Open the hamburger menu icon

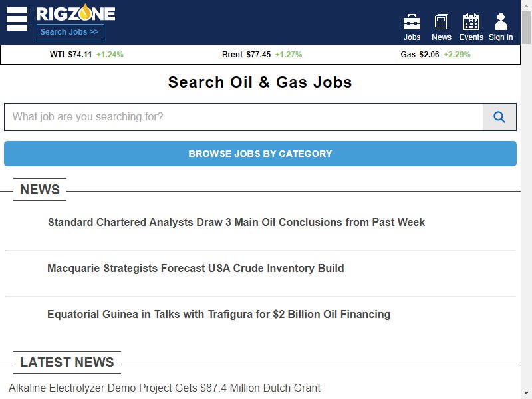(17, 19)
